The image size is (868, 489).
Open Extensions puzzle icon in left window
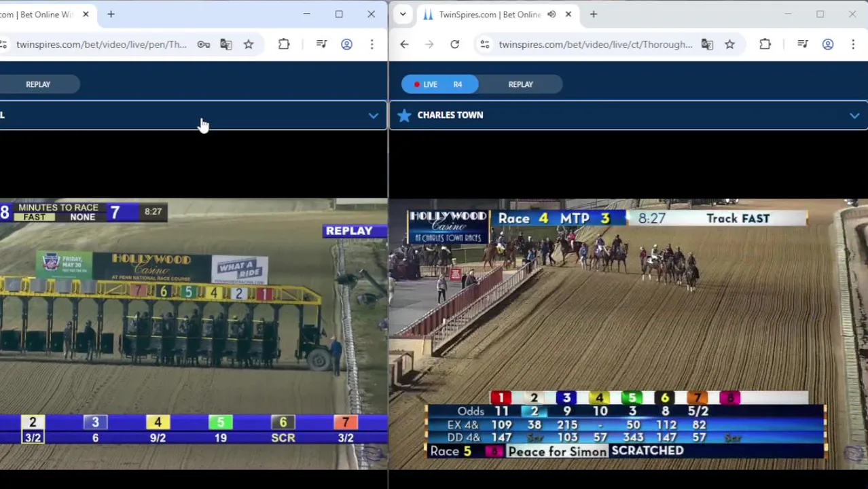(284, 44)
